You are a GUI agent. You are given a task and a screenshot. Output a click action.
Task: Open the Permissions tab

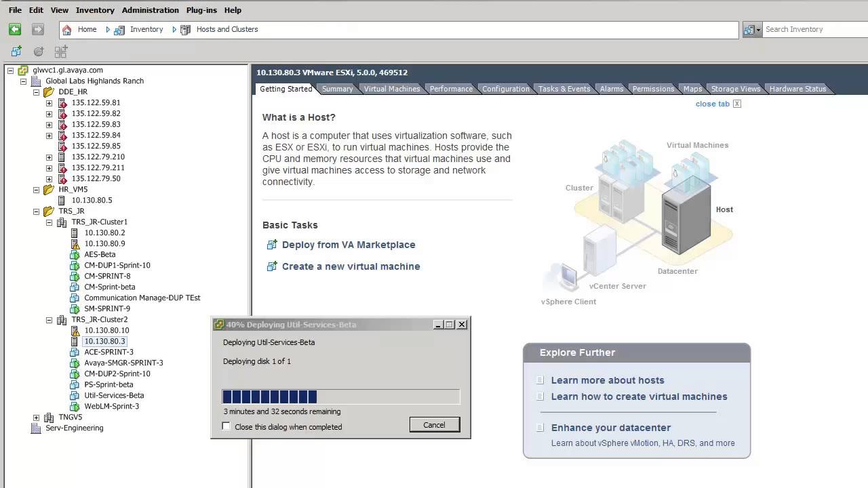tap(653, 89)
